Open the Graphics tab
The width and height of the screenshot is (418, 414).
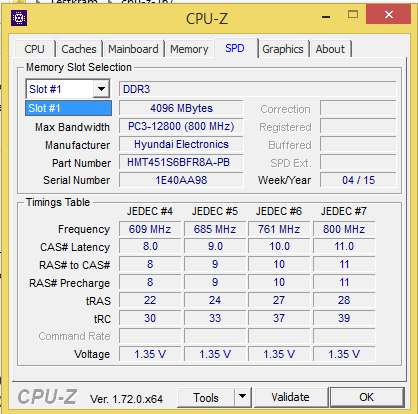click(283, 49)
